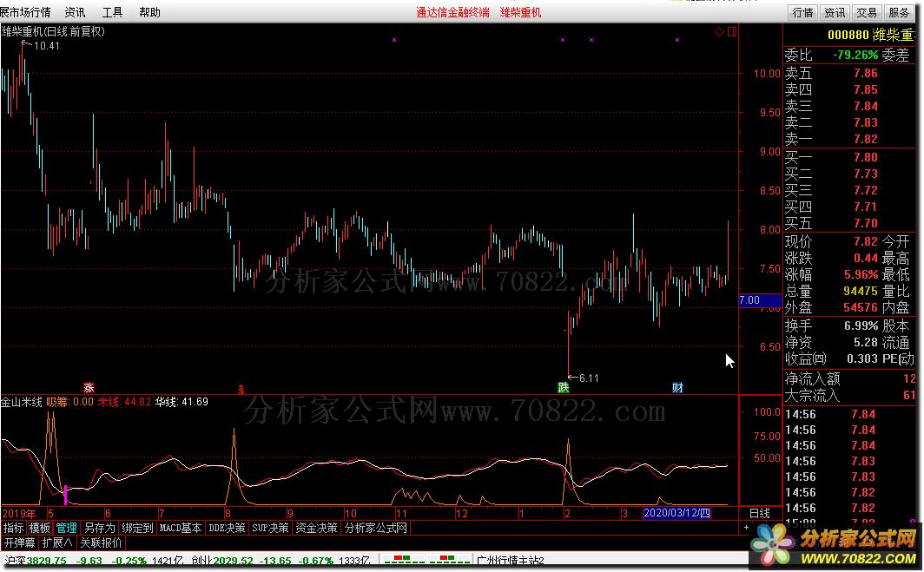Click the red diamond icon atop chart
This screenshot has width=924, height=572.
(719, 31)
